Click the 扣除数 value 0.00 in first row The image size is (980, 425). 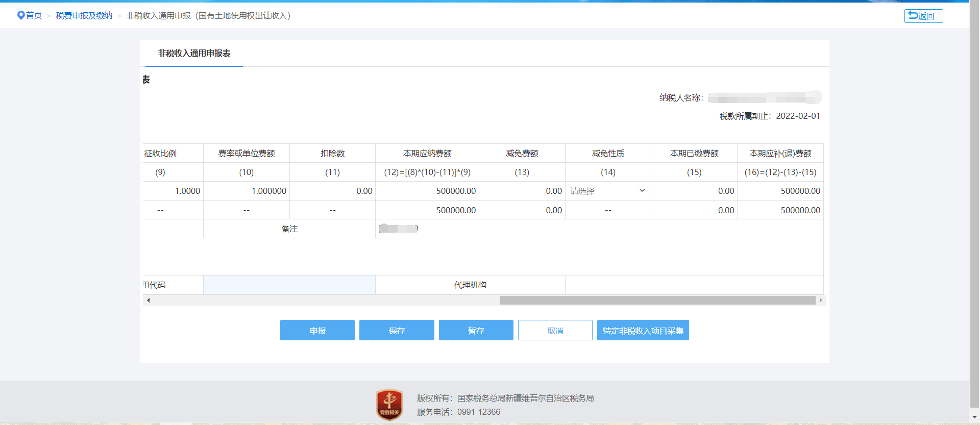[x=364, y=191]
